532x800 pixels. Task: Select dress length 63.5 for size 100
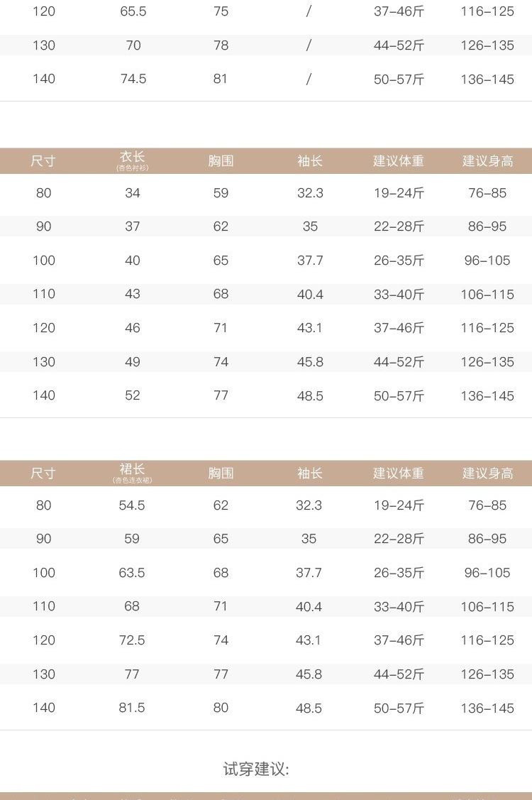(132, 572)
